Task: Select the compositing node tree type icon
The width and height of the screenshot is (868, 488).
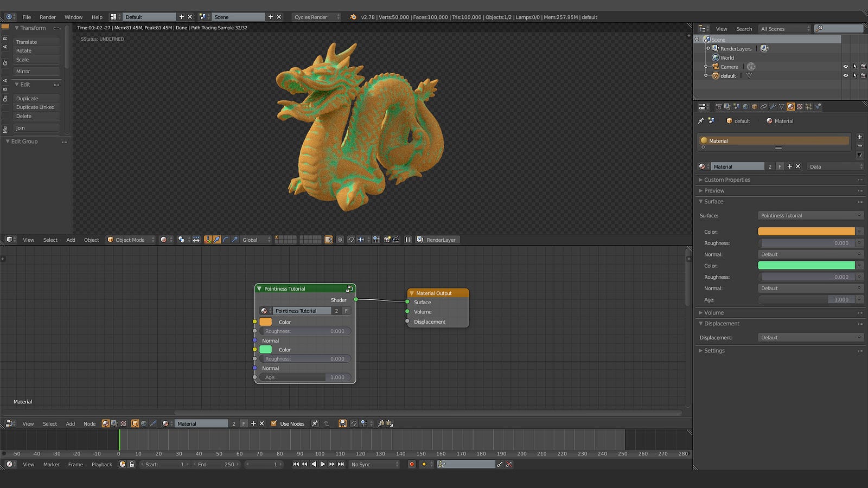Action: pyautogui.click(x=114, y=423)
